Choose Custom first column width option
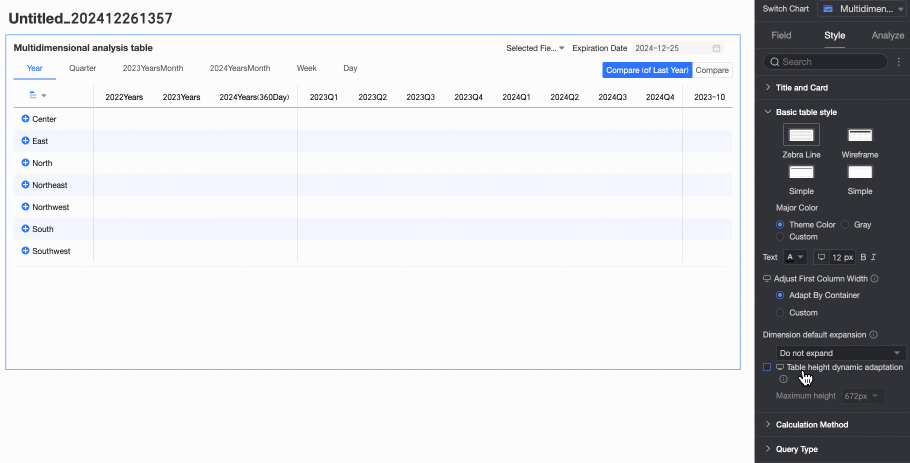This screenshot has width=910, height=463. [781, 313]
